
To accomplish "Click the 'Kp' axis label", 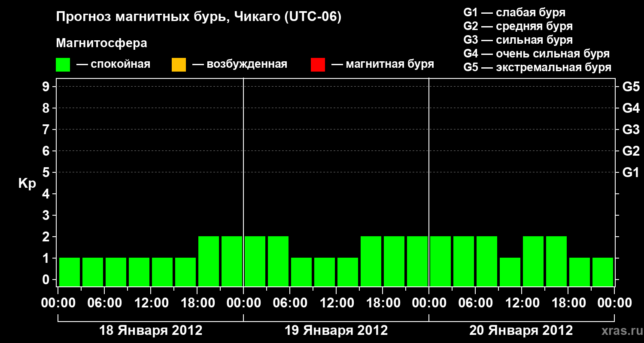I will pyautogui.click(x=27, y=184).
